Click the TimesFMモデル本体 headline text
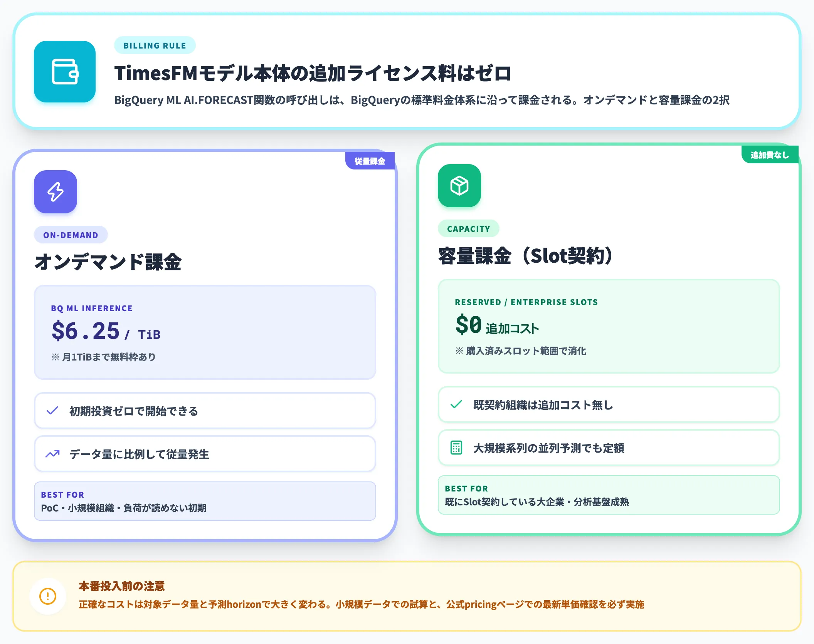The image size is (814, 644). point(313,73)
